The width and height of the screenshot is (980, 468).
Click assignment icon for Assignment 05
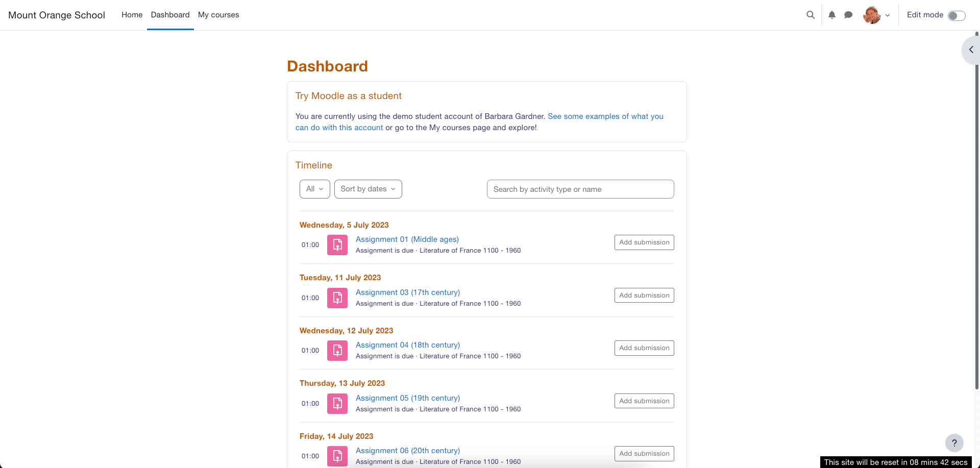point(337,404)
